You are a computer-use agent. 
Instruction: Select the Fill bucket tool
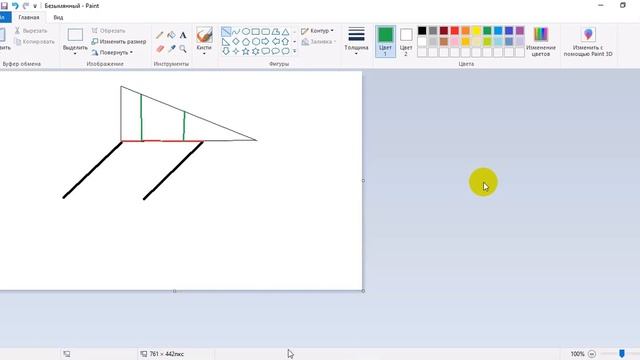171,35
